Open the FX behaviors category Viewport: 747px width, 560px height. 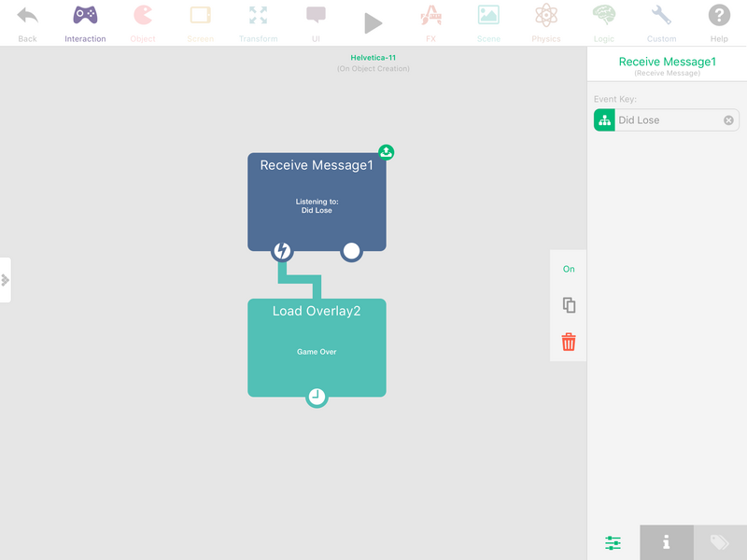(430, 24)
